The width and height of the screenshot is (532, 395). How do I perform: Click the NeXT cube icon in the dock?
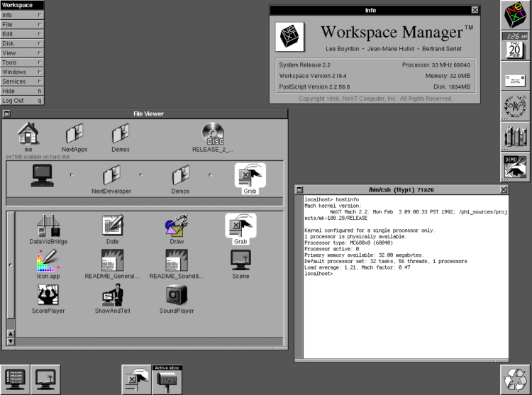pos(515,16)
